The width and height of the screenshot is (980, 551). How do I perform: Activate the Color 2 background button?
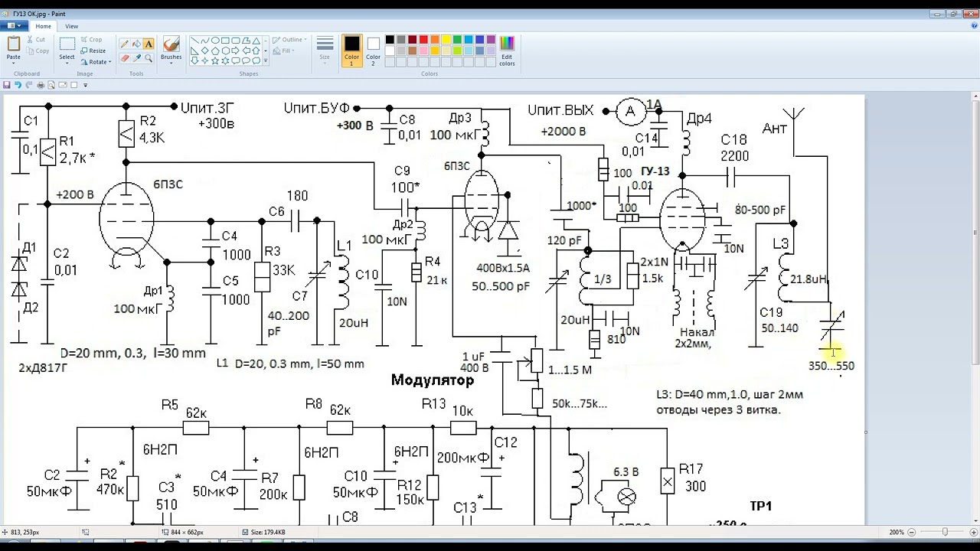373,51
